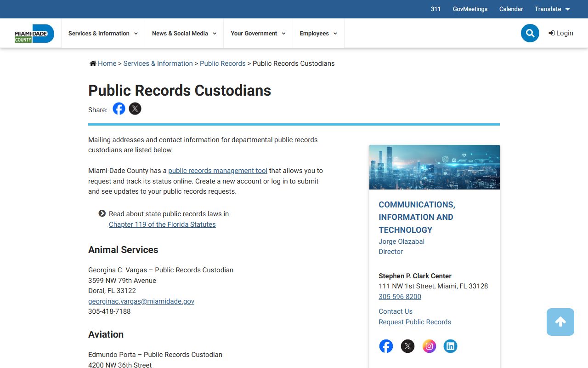This screenshot has width=588, height=368.
Task: Expand the Translate dropdown
Action: [x=552, y=9]
